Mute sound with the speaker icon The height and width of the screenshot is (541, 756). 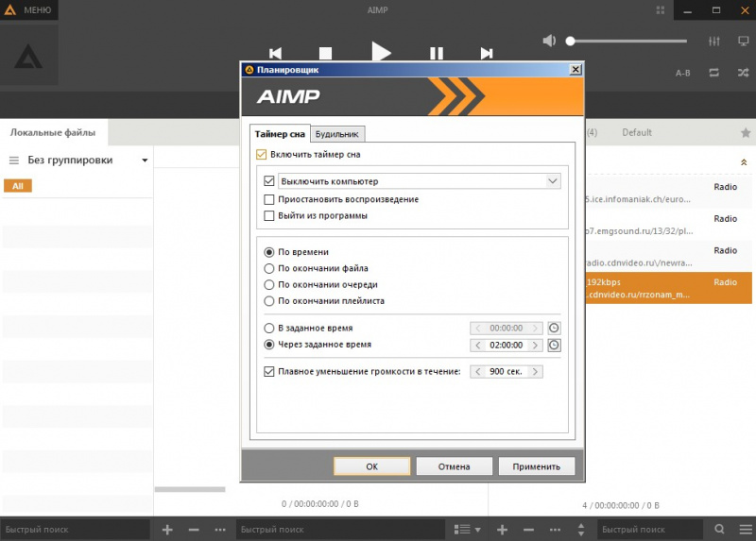coord(549,41)
